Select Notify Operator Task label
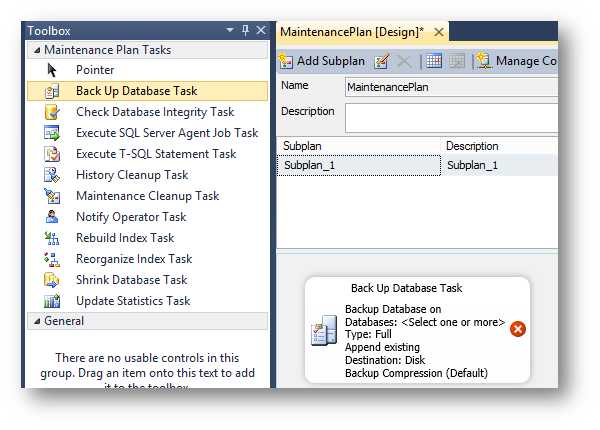Viewport: 600px width, 430px height. pyautogui.click(x=131, y=217)
